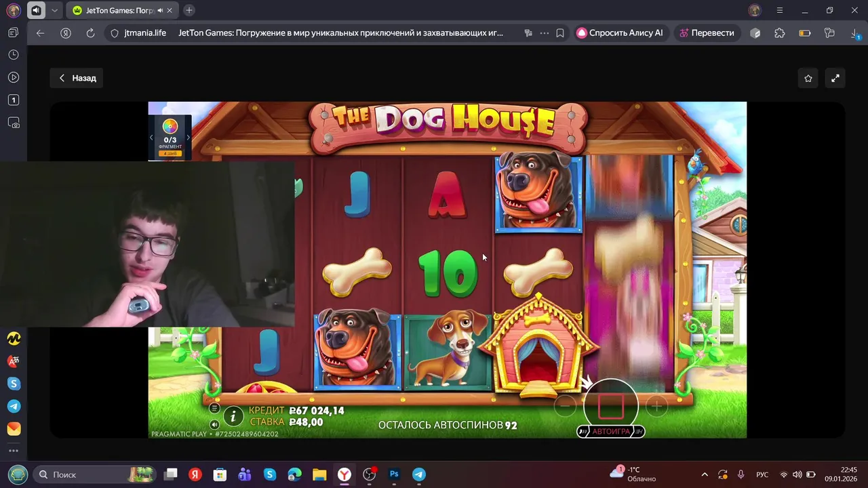This screenshot has width=868, height=488.
Task: Open Microsoft Edge from the taskbar
Action: [294, 474]
